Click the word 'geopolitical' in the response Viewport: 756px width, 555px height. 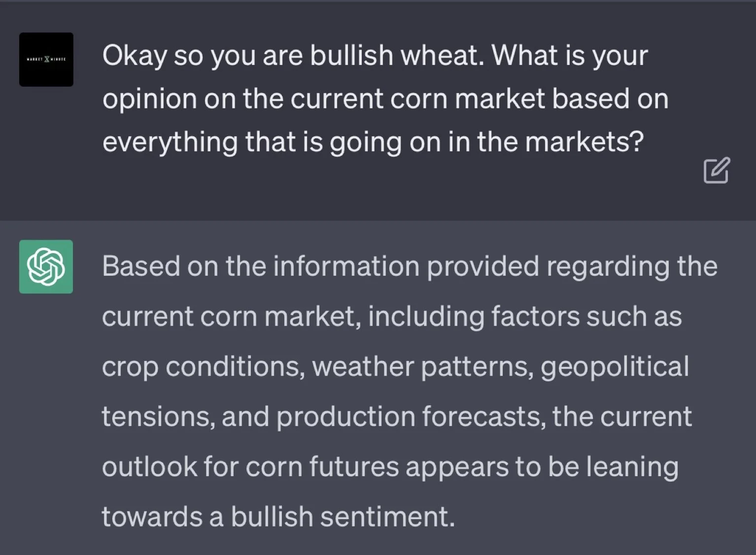(x=615, y=367)
